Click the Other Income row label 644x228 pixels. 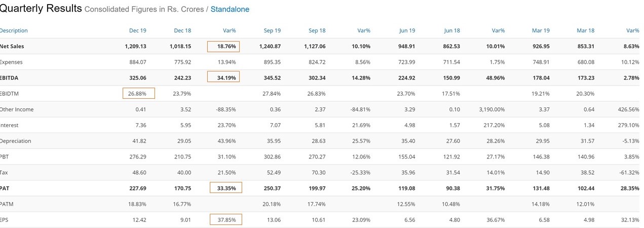pyautogui.click(x=17, y=109)
